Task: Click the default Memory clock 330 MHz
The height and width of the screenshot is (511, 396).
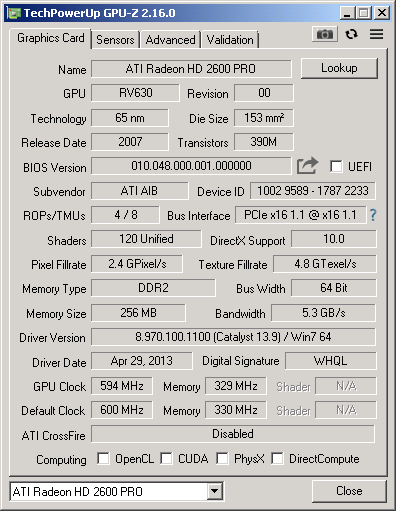Action: pos(236,410)
